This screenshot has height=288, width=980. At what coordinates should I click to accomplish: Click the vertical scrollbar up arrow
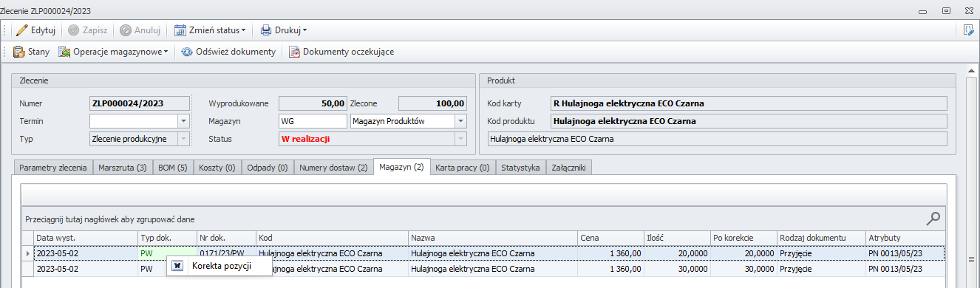973,71
